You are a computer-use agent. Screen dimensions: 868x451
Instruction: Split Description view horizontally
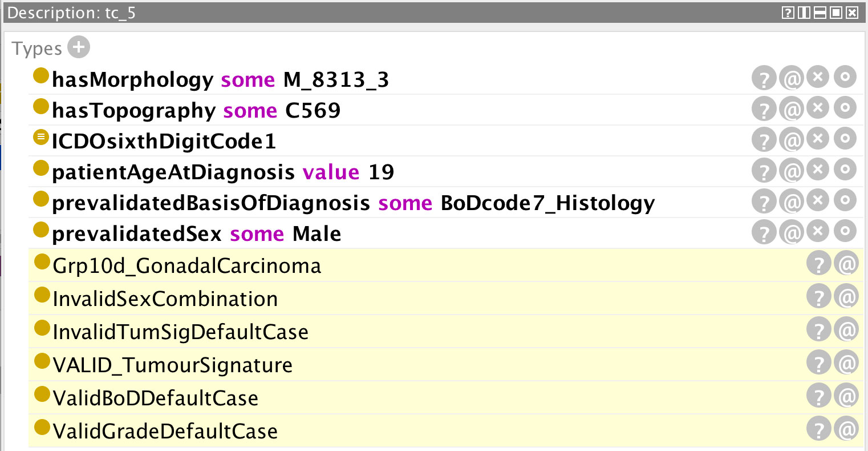click(x=820, y=13)
